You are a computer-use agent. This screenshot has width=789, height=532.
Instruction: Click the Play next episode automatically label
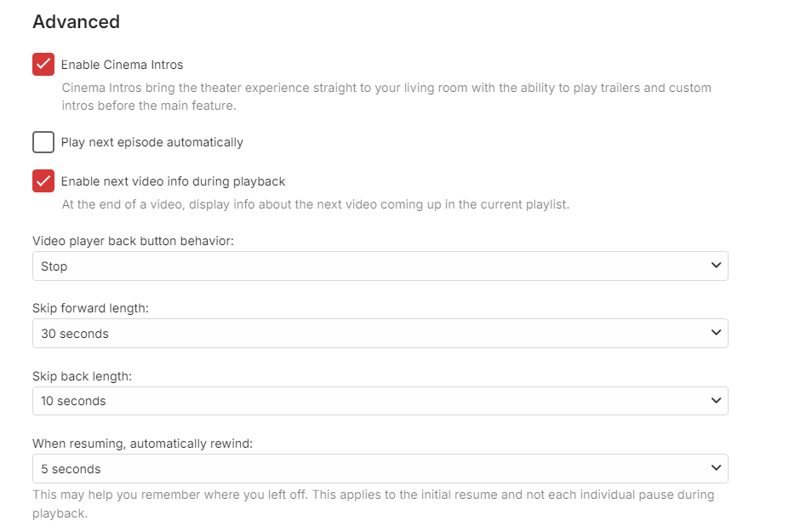tap(152, 142)
